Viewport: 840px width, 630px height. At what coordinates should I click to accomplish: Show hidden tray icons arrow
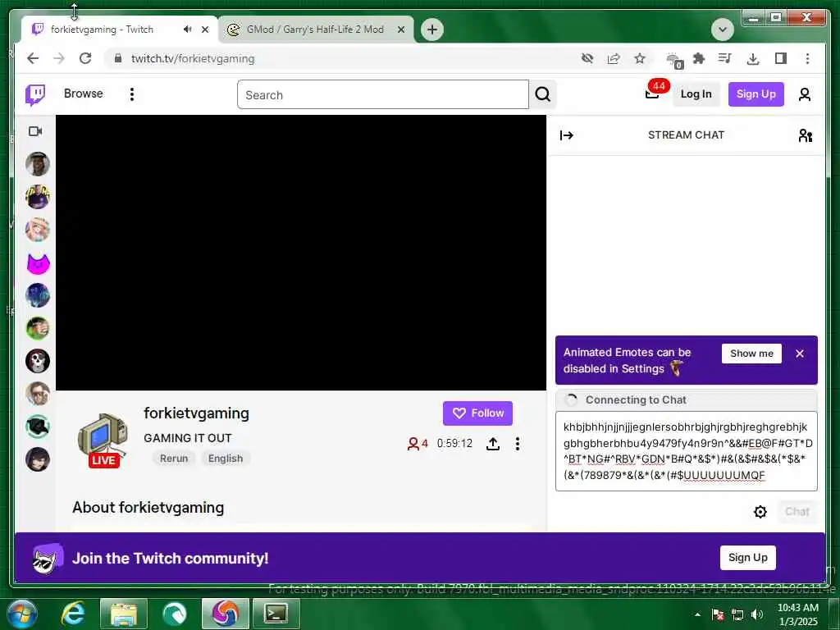pyautogui.click(x=697, y=614)
